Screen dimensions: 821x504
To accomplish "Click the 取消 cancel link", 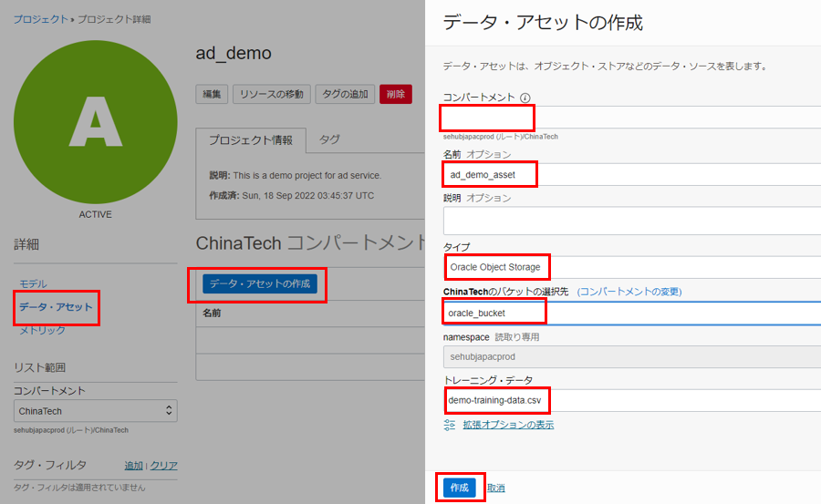I will click(x=495, y=488).
